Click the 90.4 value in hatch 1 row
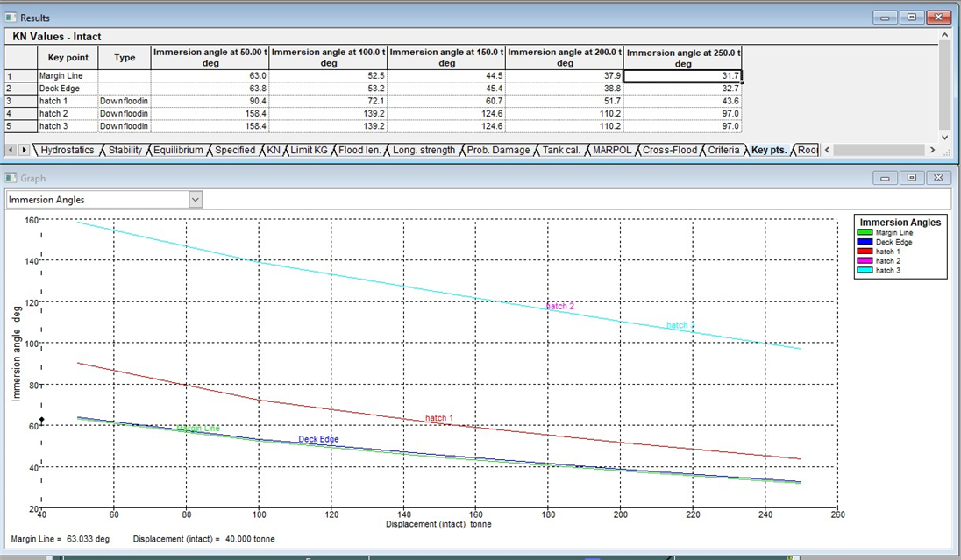The image size is (961, 560). [x=210, y=101]
